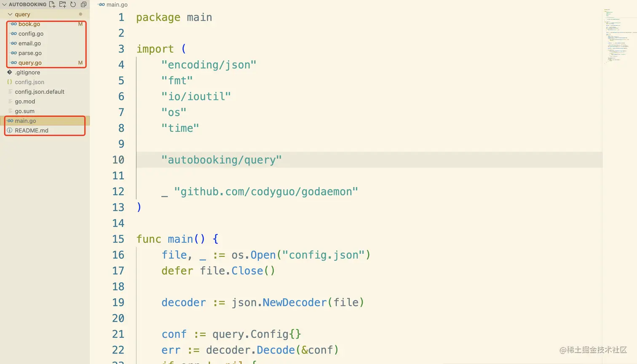Click the Collapse Folders icon in Explorer
637x364 pixels.
83,4
